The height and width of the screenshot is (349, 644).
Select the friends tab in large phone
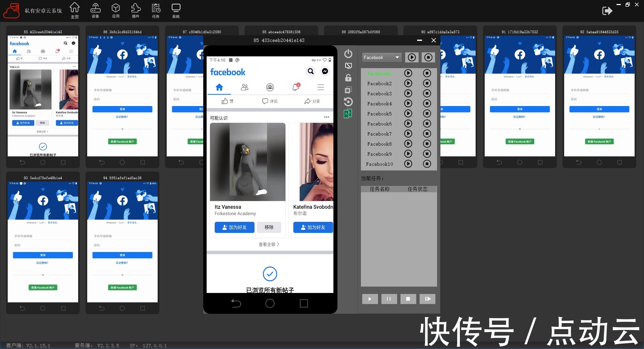click(245, 88)
